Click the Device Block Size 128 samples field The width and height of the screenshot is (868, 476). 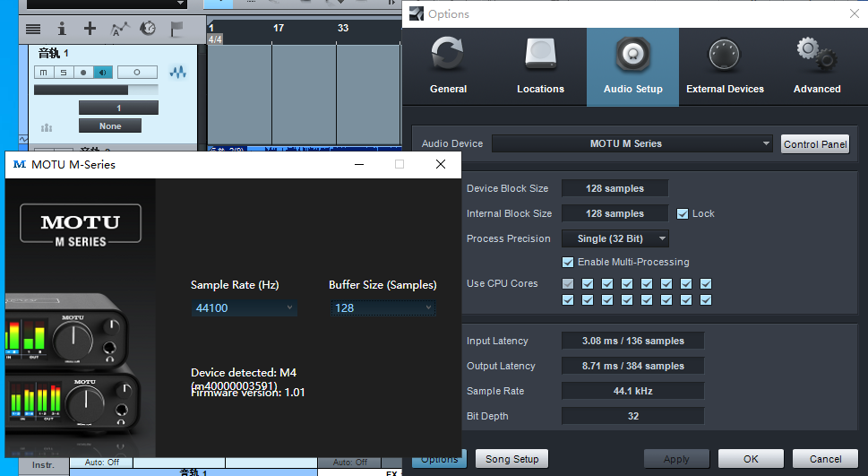615,188
